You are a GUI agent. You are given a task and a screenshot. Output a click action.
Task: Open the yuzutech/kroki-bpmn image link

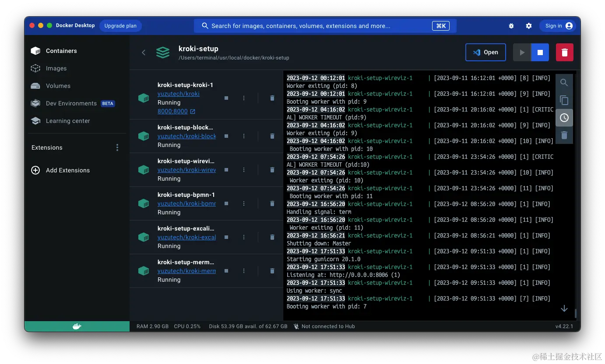point(187,203)
